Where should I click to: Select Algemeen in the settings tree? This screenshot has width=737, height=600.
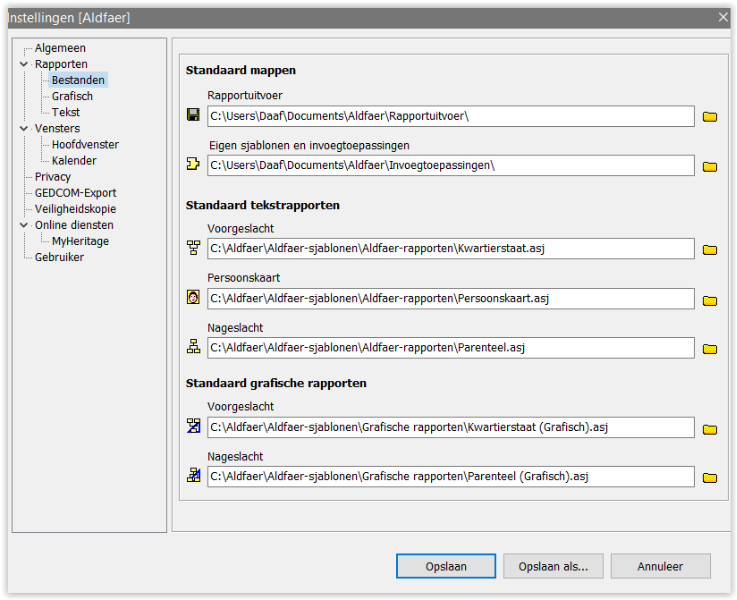coord(60,48)
